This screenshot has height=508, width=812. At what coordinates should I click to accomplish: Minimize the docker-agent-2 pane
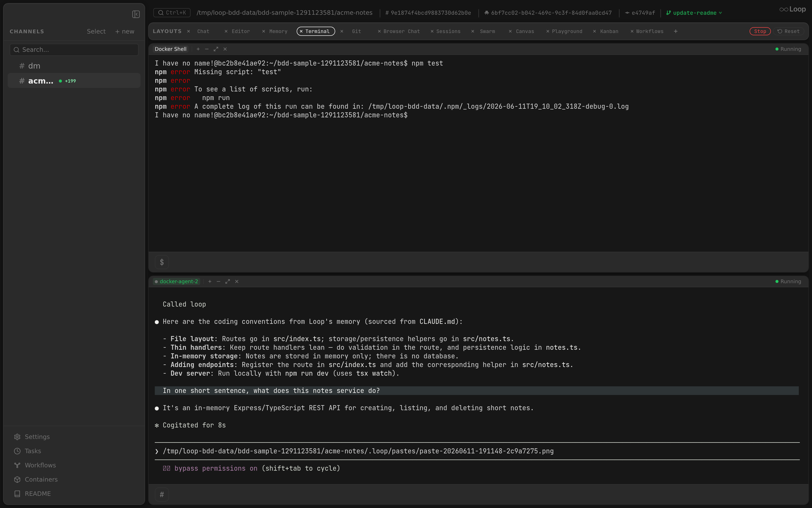[218, 281]
